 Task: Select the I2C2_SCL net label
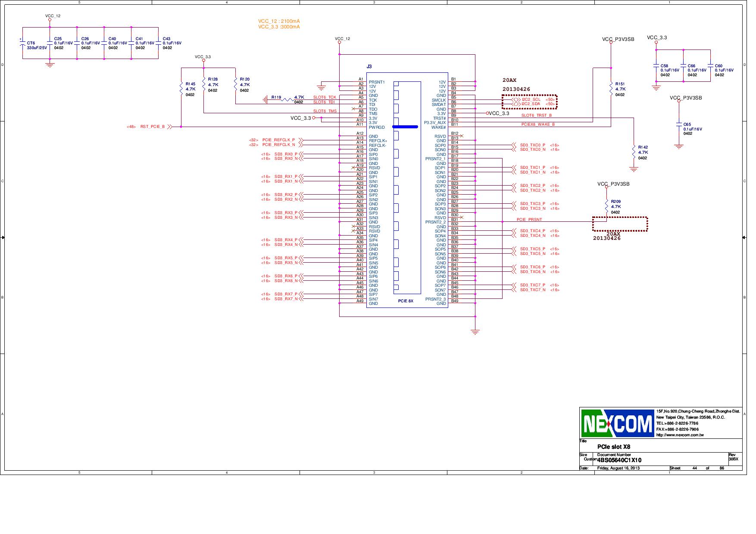coord(531,99)
